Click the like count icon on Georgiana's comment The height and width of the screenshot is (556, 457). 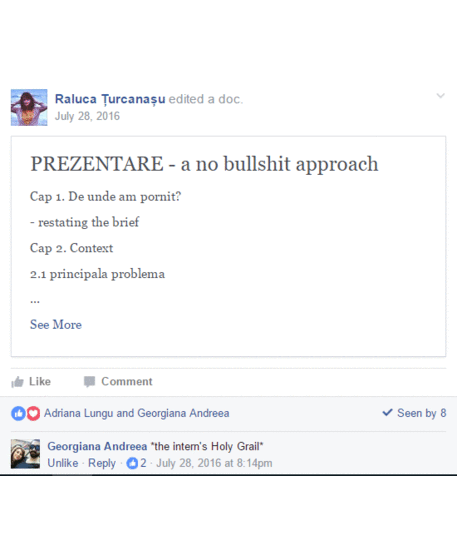tap(132, 463)
